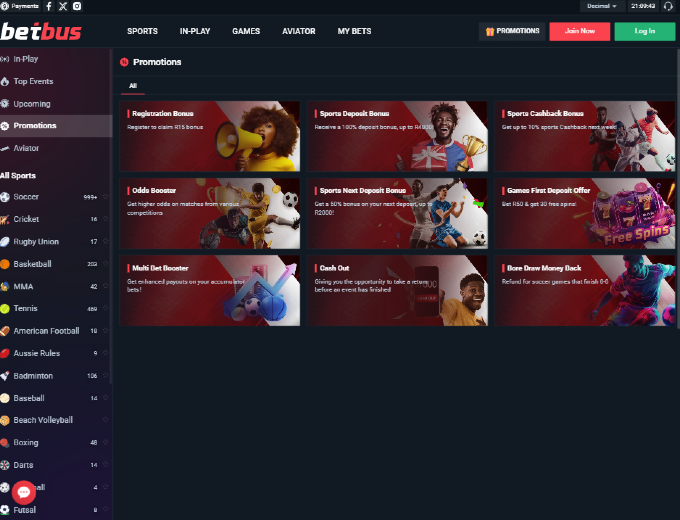
Task: Favorite MMA with its star
Action: pyautogui.click(x=105, y=286)
